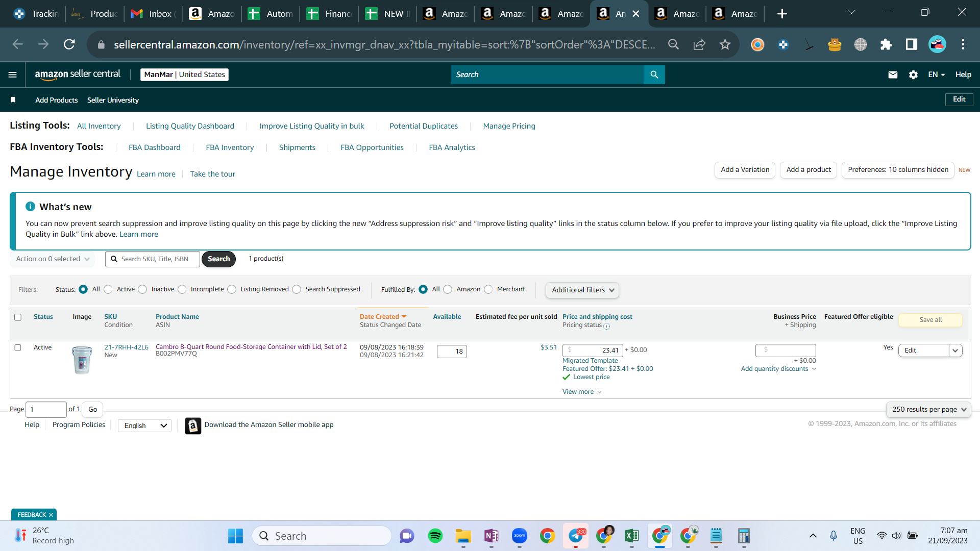Open the settings gear icon
The width and height of the screenshot is (980, 551).
[913, 74]
